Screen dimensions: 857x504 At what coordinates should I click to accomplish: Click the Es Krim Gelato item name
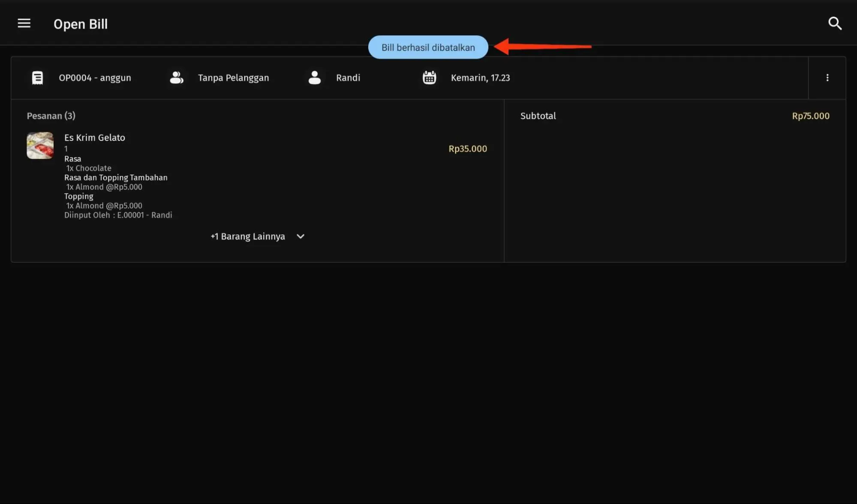[x=94, y=138]
